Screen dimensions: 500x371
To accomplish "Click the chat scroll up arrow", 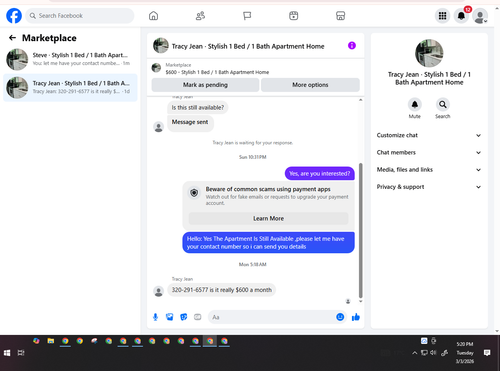I will (360, 100).
